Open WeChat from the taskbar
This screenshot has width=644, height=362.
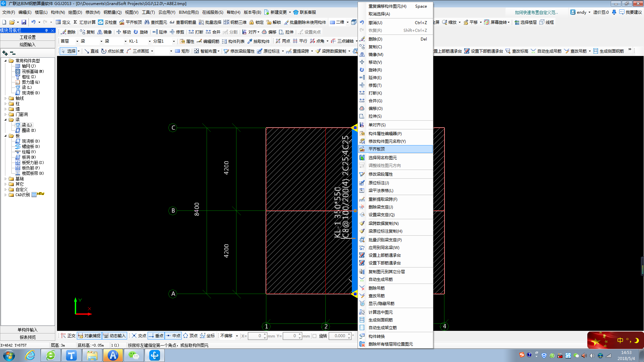pos(134,355)
